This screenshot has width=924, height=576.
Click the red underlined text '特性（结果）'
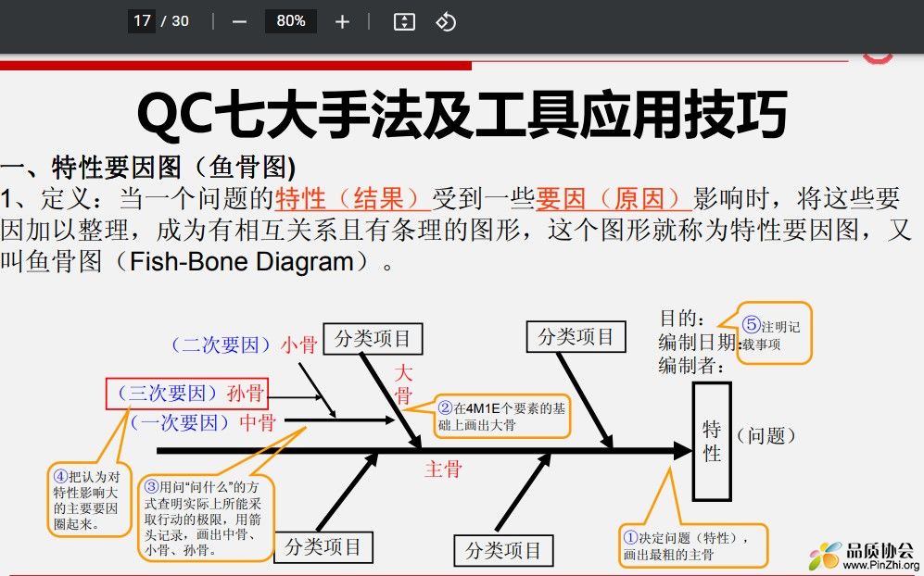coord(352,198)
